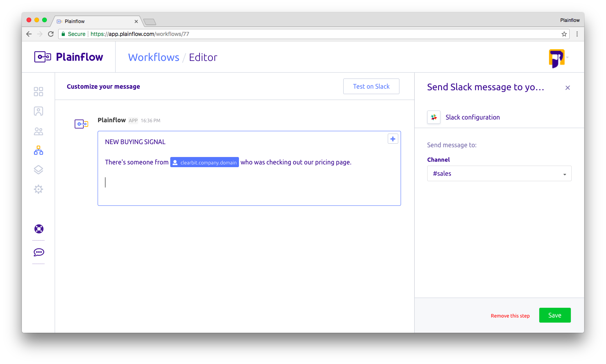
Task: Close the Send Slack message panel
Action: click(568, 88)
